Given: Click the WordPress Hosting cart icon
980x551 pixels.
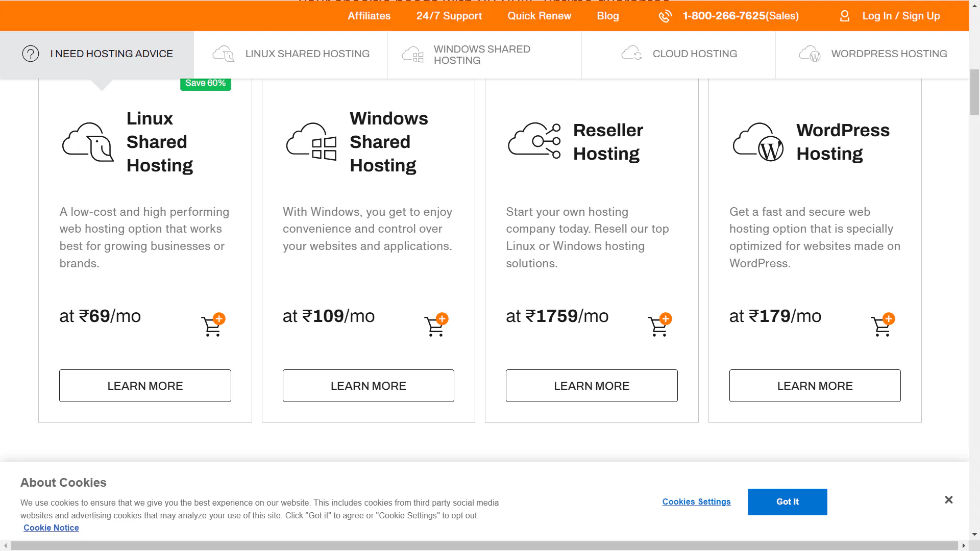Looking at the screenshot, I should pos(882,325).
